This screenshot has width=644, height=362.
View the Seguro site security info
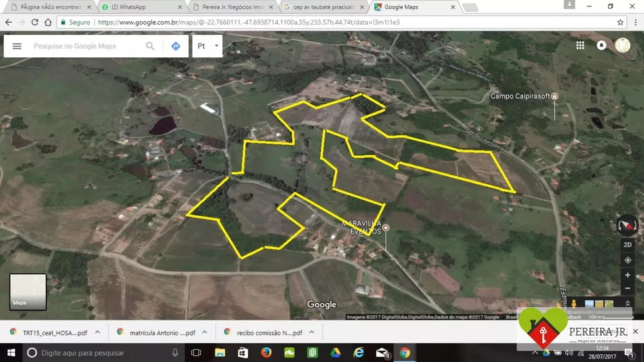pyautogui.click(x=75, y=22)
